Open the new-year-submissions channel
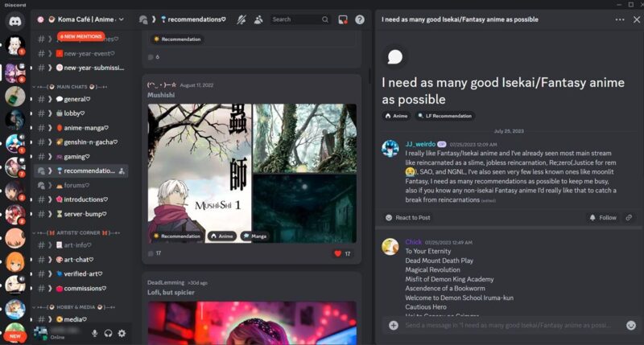 pyautogui.click(x=81, y=68)
